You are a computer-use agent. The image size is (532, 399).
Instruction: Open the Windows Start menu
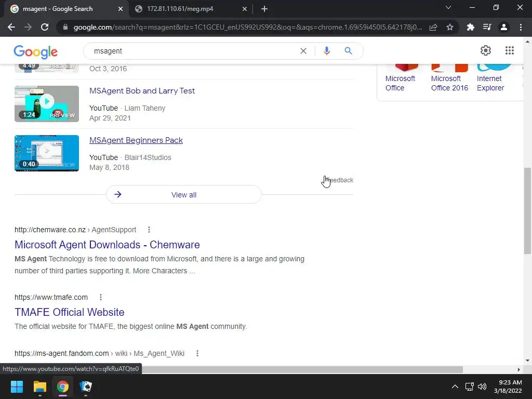[17, 387]
